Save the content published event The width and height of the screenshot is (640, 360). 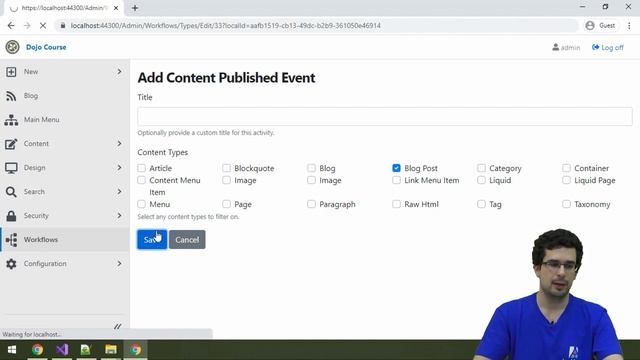tap(152, 240)
